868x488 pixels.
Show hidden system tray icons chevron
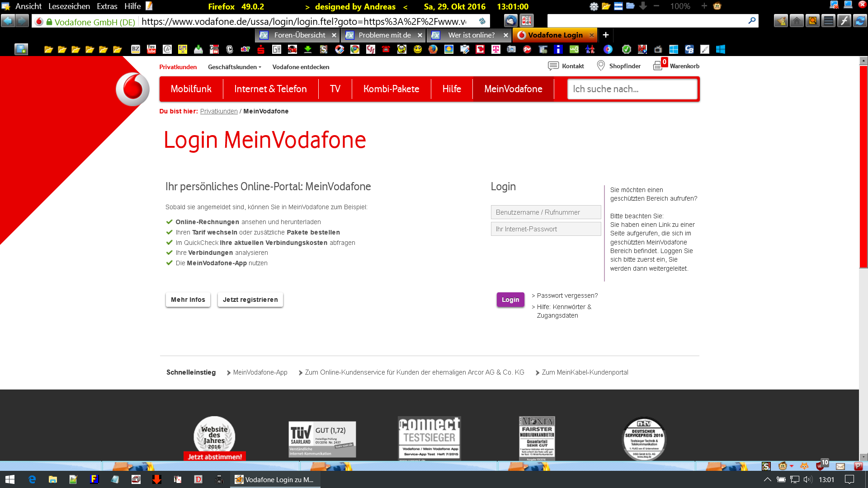pos(767,479)
